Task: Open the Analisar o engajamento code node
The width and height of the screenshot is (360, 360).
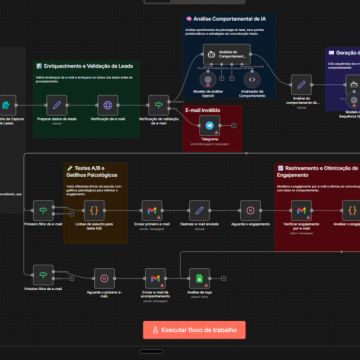Action: 352,210
